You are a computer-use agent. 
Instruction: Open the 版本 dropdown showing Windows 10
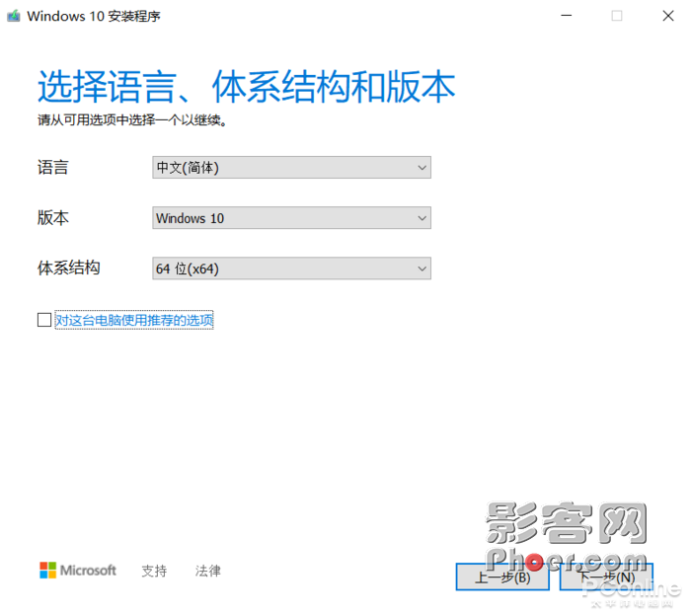coord(291,217)
